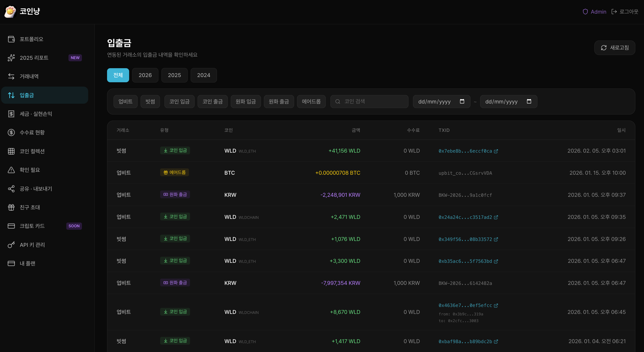Open the start date calendar picker
This screenshot has height=352, width=644.
[462, 102]
